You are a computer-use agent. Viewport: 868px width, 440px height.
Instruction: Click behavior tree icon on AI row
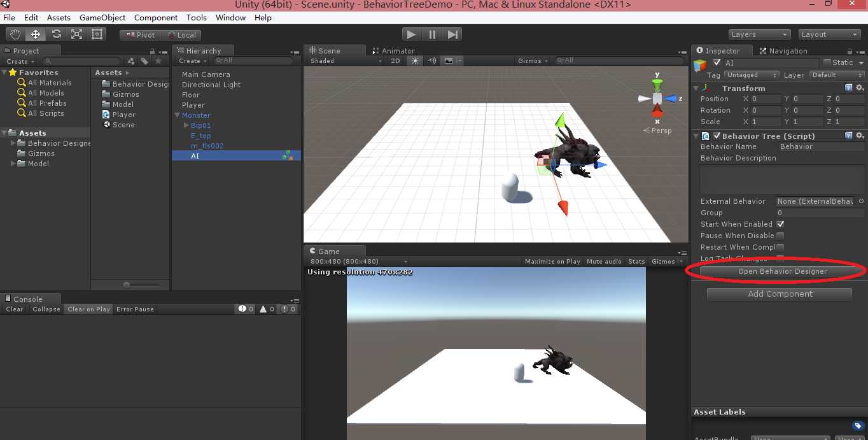pos(288,155)
